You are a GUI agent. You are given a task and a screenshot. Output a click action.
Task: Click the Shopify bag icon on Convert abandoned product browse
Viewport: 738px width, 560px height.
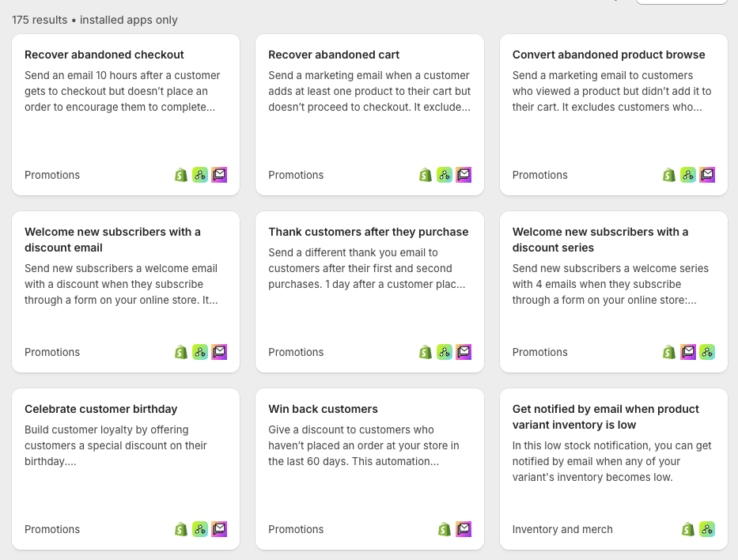click(x=669, y=175)
